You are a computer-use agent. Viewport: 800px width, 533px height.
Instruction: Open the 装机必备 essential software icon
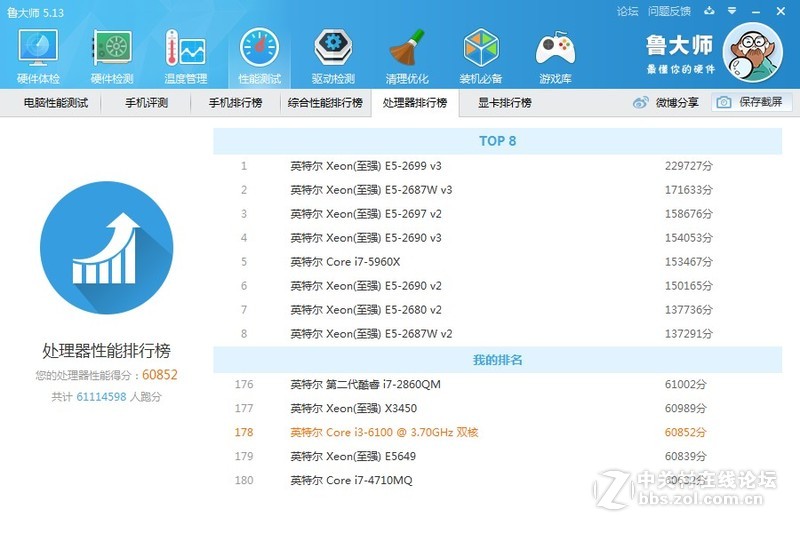481,56
